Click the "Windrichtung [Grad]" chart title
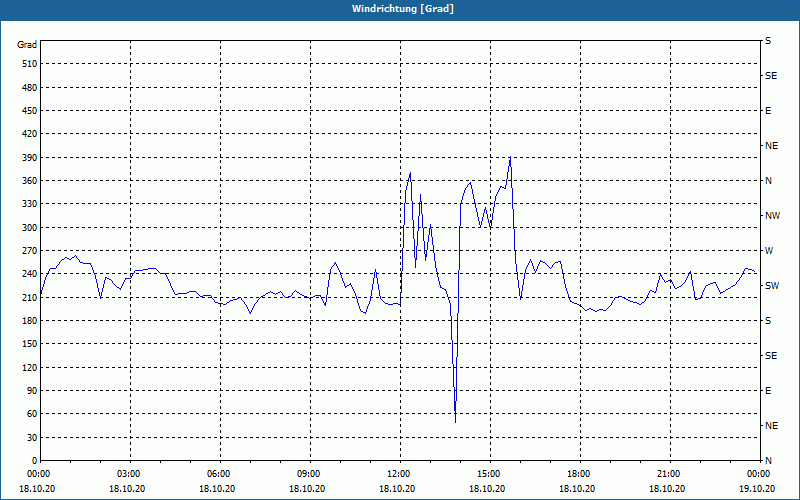 pyautogui.click(x=403, y=9)
